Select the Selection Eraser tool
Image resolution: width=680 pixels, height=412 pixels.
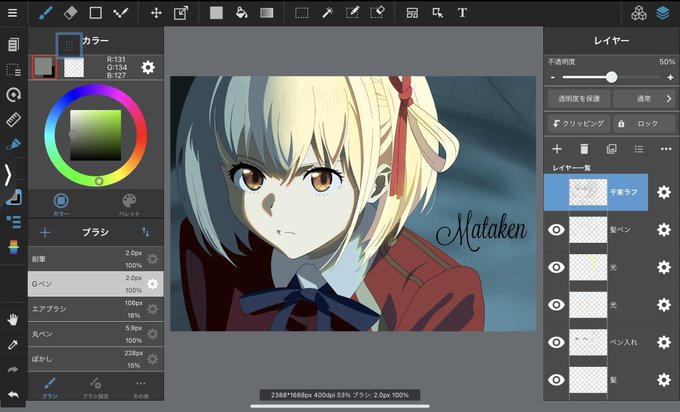click(x=377, y=13)
